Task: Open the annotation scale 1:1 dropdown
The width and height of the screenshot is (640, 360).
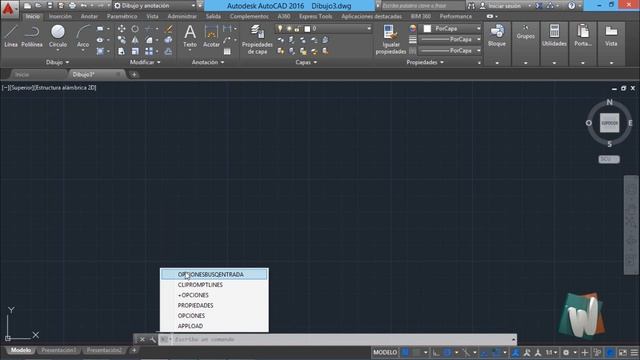Action: [x=551, y=352]
